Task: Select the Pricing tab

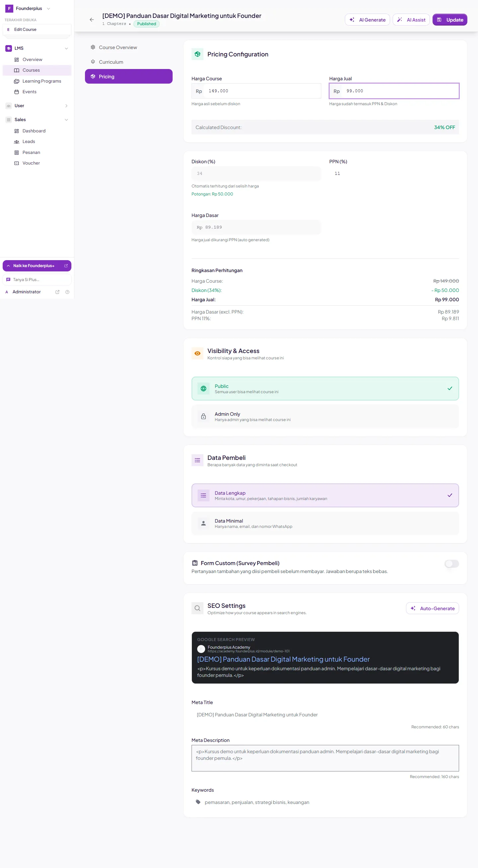Action: pos(128,77)
